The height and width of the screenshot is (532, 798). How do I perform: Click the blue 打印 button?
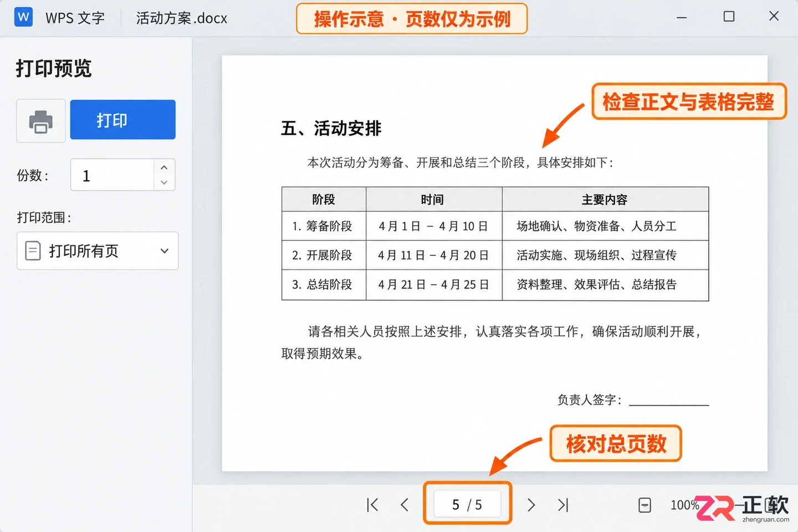click(122, 120)
